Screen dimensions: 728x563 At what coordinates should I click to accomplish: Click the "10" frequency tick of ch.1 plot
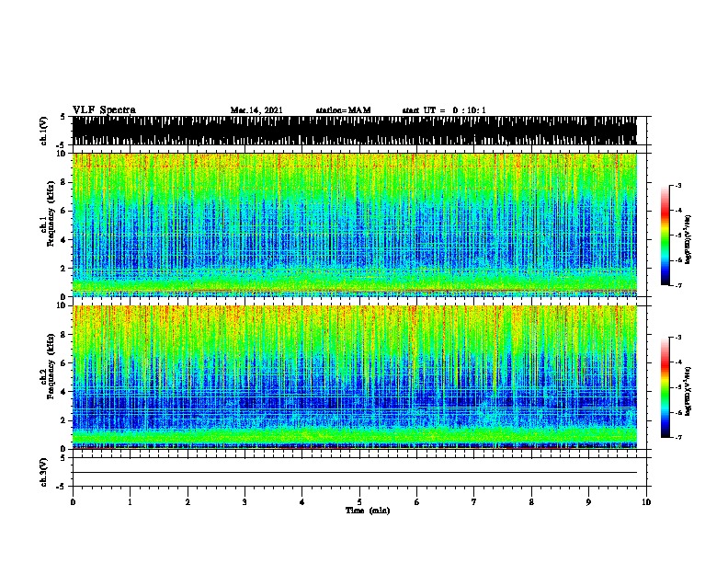pyautogui.click(x=61, y=154)
